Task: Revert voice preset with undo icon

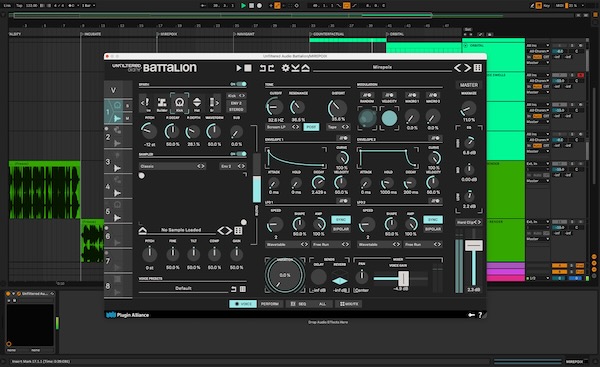Action: (233, 289)
